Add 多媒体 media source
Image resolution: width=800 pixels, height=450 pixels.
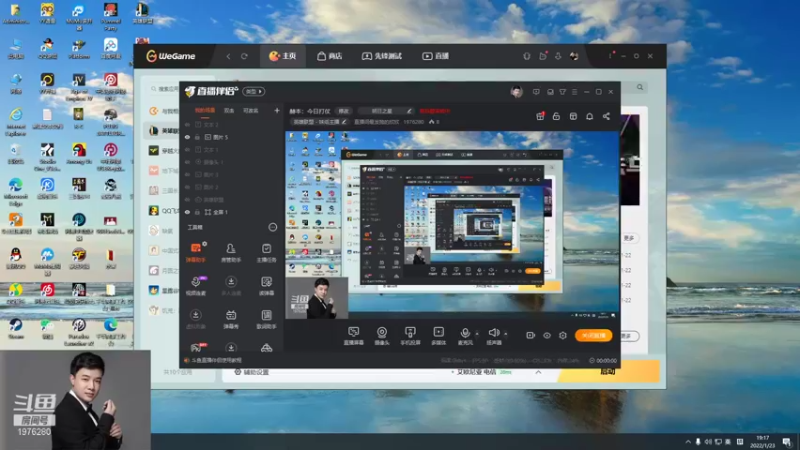pos(438,336)
